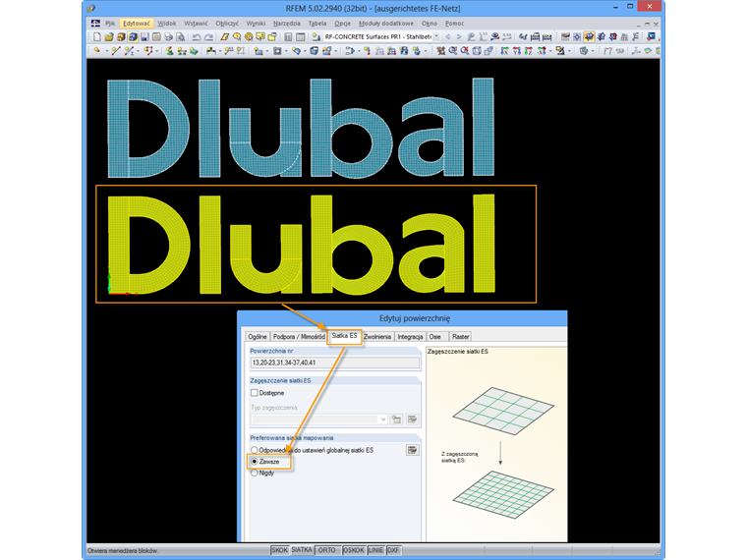
Task: Open the RF-CONCRETE Surfaces load case dropdown
Action: (436, 36)
